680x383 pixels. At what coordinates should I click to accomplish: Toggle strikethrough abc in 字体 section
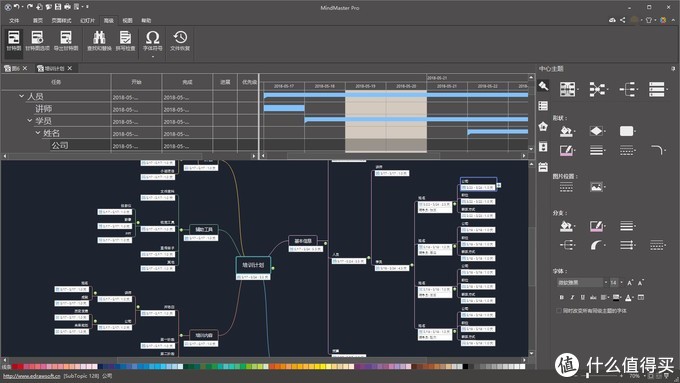coord(593,297)
